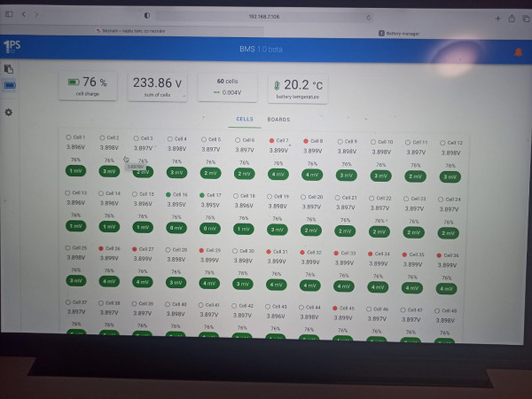This screenshot has width=532, height=399.
Task: Select the Cell 1 radio indicator
Action: coord(68,137)
